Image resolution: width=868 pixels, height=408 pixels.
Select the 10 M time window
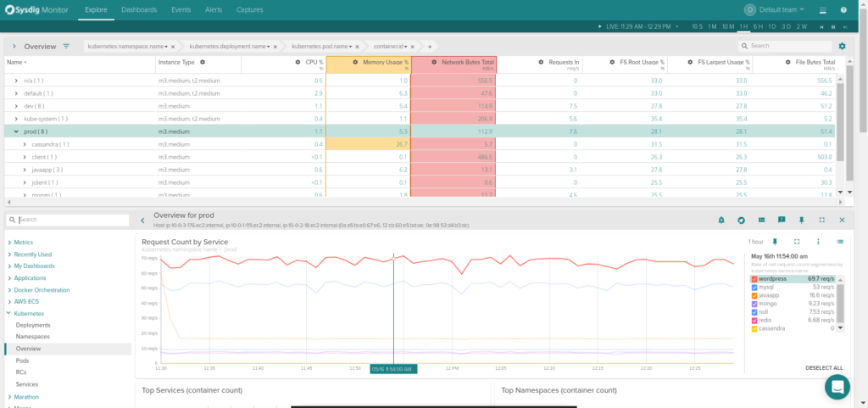click(728, 26)
